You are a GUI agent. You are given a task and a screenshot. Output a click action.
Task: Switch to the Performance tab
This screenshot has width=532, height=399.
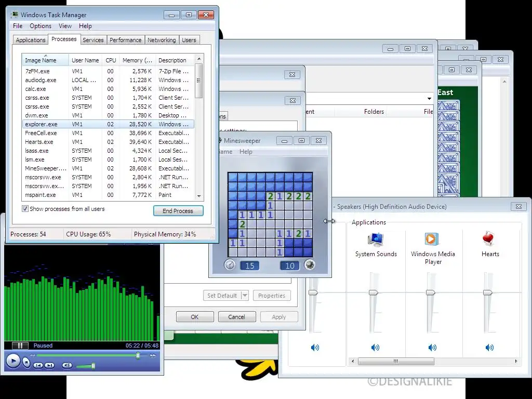tap(126, 40)
